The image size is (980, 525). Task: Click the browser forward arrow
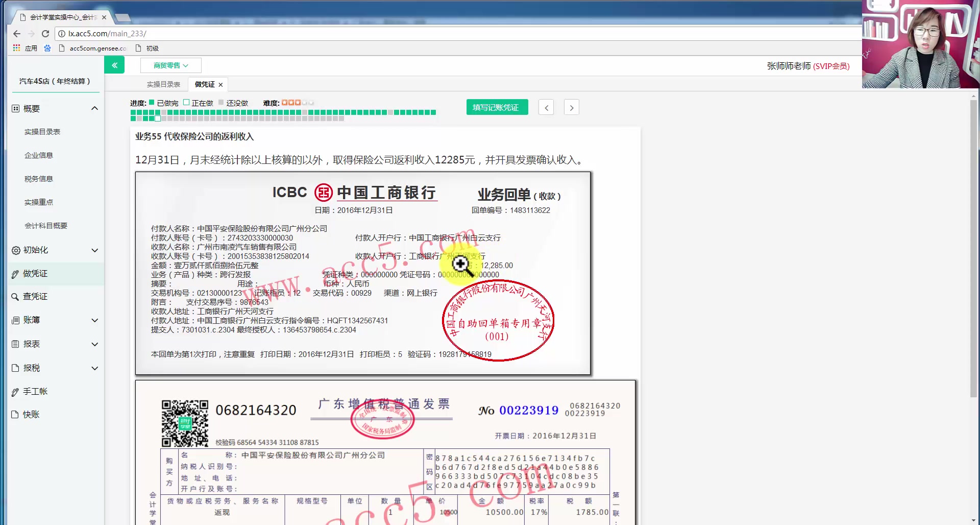click(31, 34)
